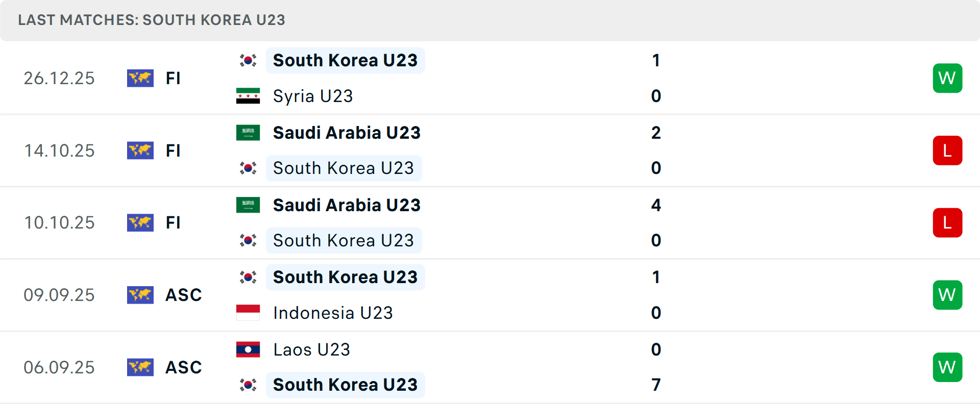
Task: Click competition icon for 09.09.25 match
Action: pyautogui.click(x=140, y=295)
